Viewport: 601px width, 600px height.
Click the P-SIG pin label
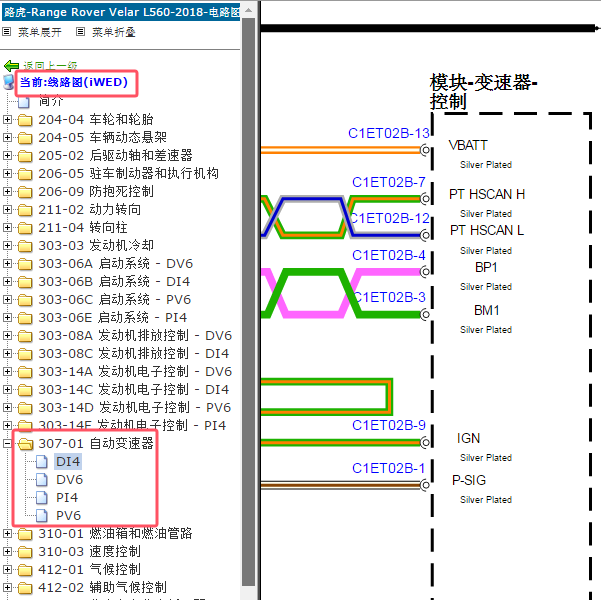(469, 480)
